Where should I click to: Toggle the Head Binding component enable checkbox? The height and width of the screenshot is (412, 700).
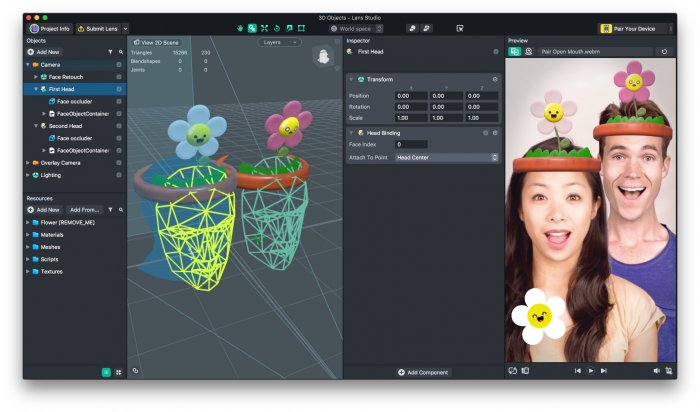pyautogui.click(x=486, y=132)
